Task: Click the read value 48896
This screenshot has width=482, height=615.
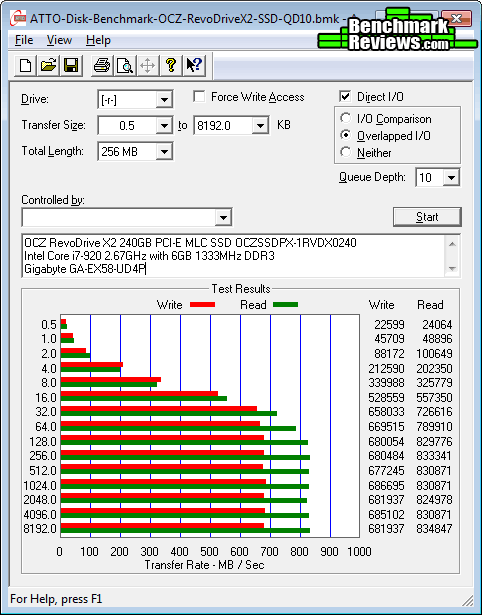Action: [437, 338]
